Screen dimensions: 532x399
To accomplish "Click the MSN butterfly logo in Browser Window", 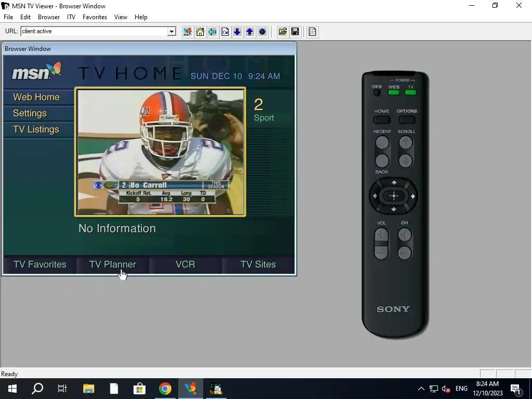I will 37,71.
